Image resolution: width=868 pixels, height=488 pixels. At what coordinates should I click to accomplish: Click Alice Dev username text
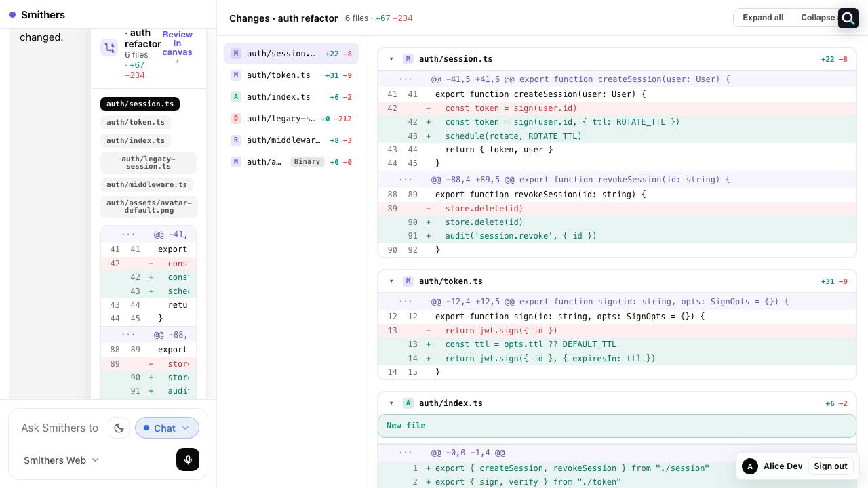click(x=783, y=466)
